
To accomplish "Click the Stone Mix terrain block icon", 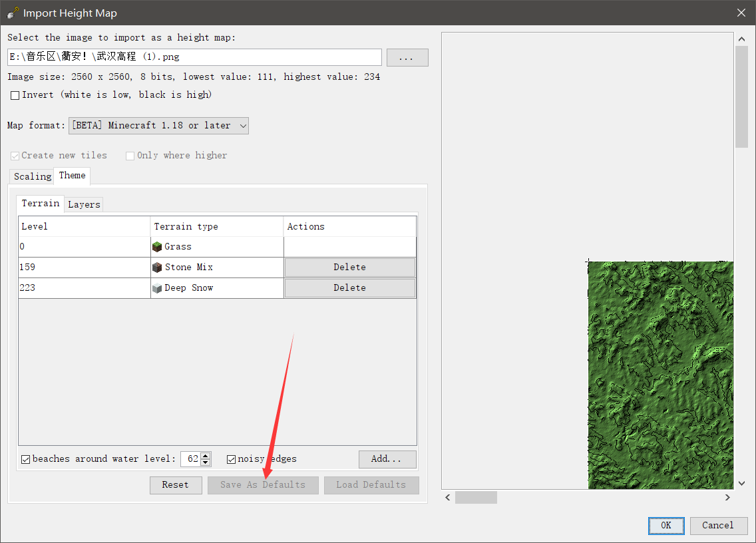I will pos(158,267).
